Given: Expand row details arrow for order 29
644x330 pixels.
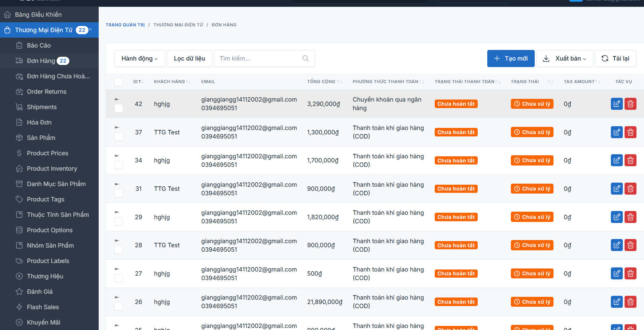Looking at the screenshot, I should [117, 212].
